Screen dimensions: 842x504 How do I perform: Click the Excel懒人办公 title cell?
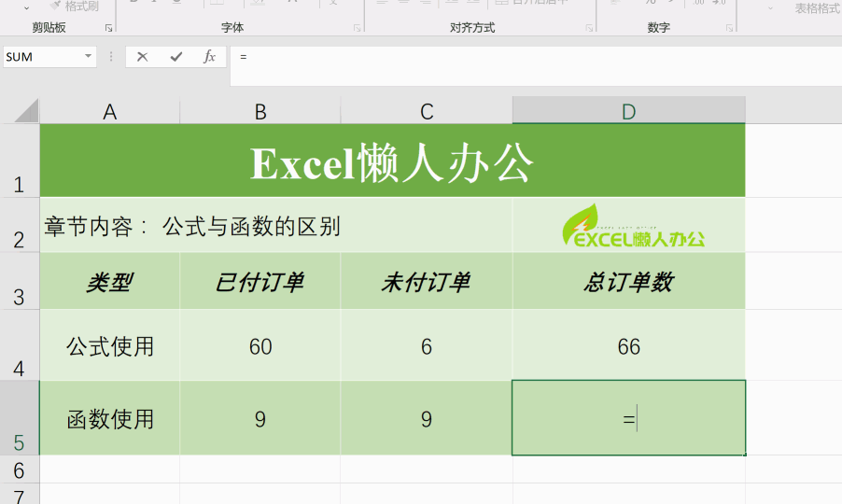[393, 161]
